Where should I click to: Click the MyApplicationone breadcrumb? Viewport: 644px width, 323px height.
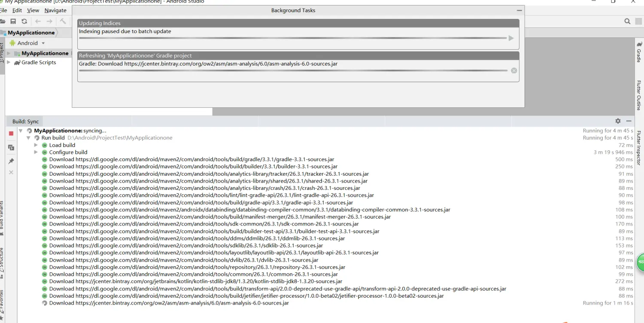point(31,33)
